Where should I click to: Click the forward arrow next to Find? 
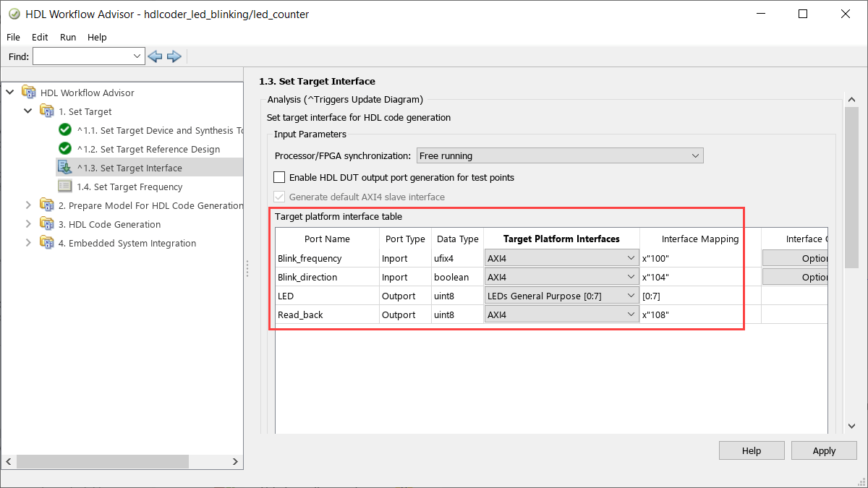[x=174, y=56]
